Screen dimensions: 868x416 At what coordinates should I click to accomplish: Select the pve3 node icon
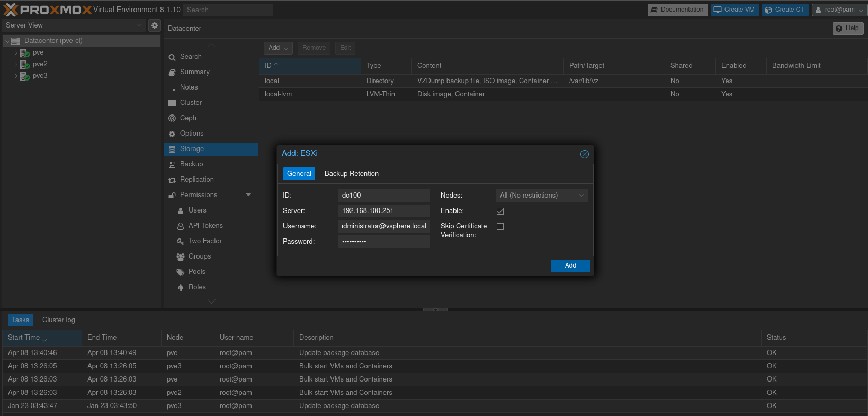pos(24,76)
